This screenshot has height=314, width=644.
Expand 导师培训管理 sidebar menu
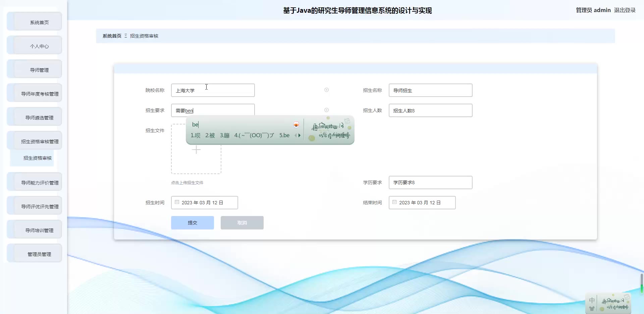35,229
